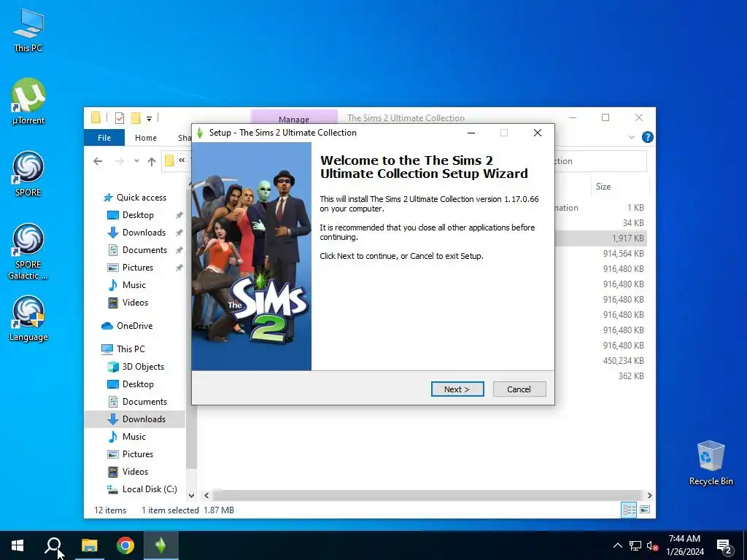This screenshot has width=747, height=560.
Task: Click muted volume tray icon
Action: click(652, 545)
